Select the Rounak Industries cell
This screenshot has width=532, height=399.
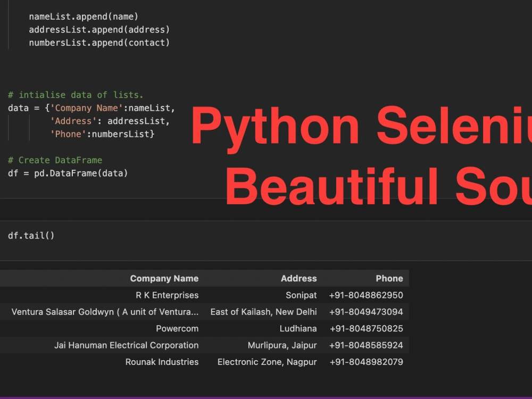pos(162,362)
